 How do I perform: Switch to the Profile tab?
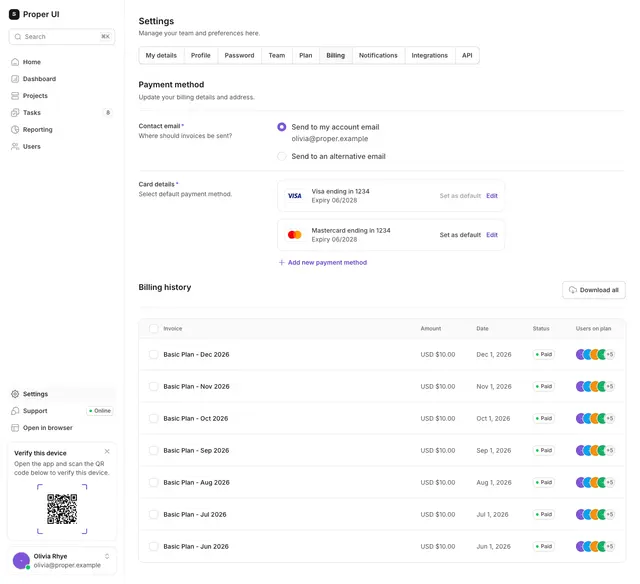(x=201, y=56)
